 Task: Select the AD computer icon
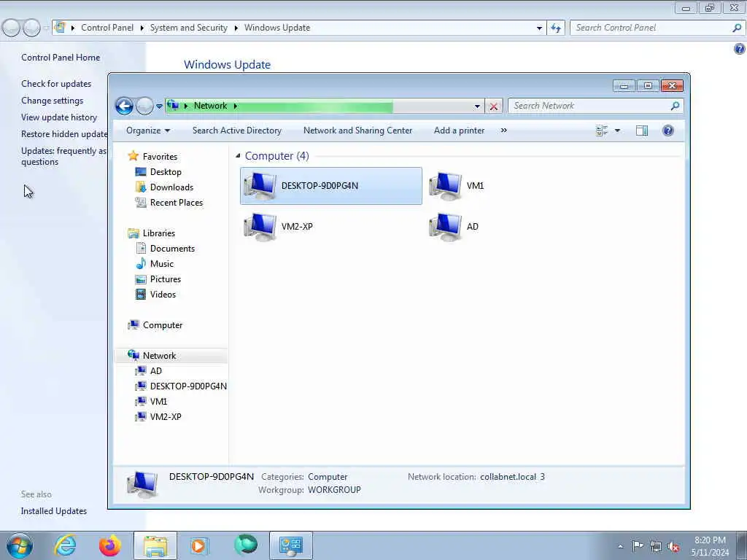453,226
